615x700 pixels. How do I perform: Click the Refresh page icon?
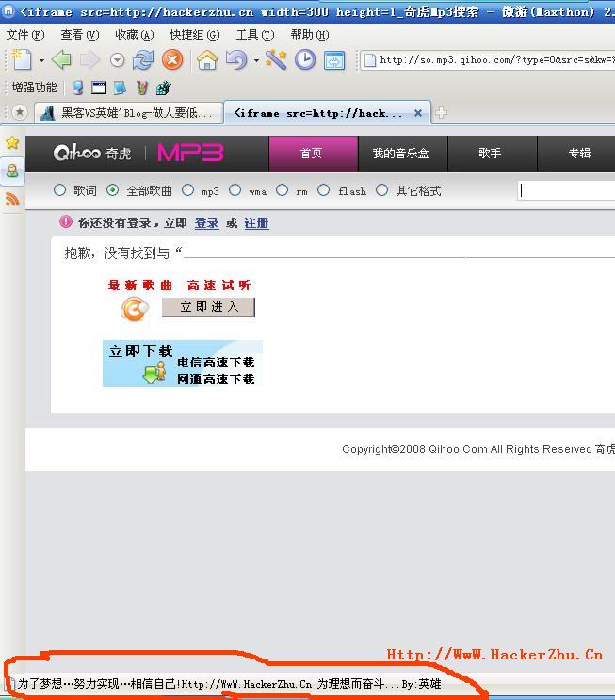click(143, 60)
